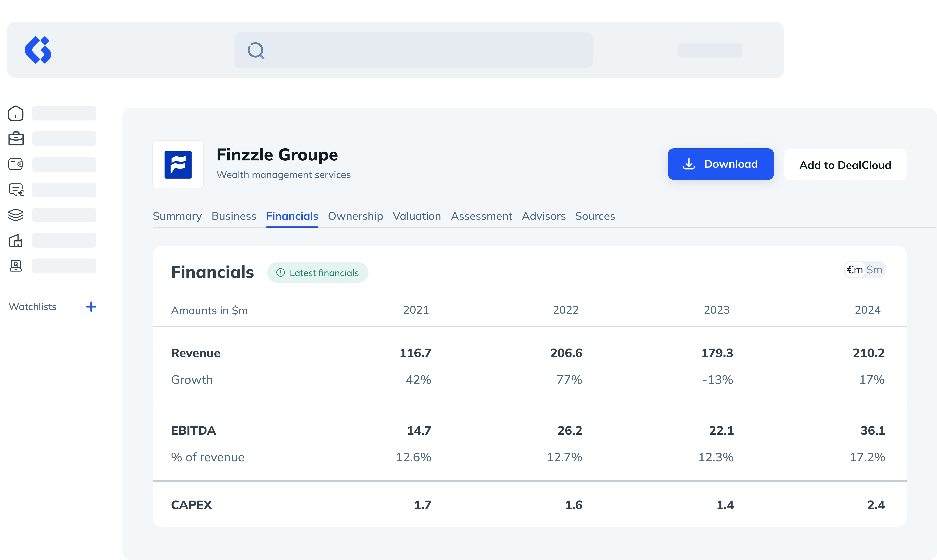The width and height of the screenshot is (937, 560).
Task: Select the wallet icon in sidebar
Action: pos(16,164)
